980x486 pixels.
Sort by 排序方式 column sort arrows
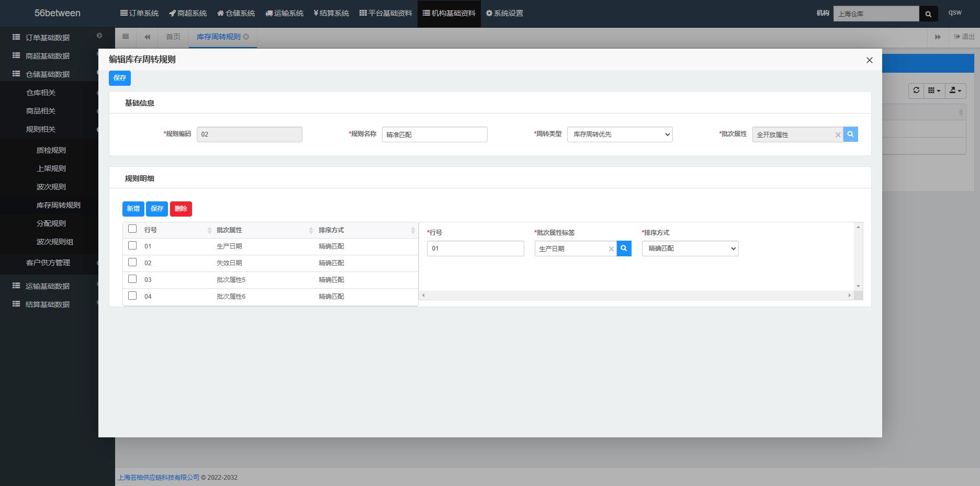413,230
